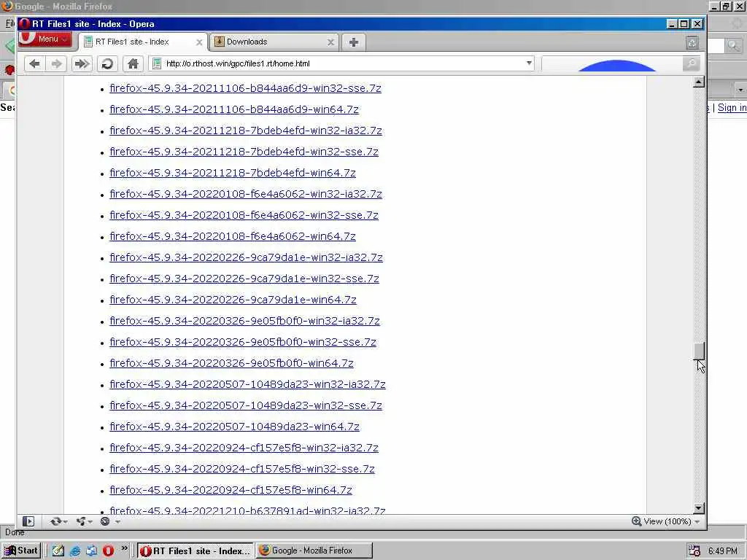This screenshot has height=560, width=747.
Task: Open the closed tabs trash icon
Action: point(692,43)
